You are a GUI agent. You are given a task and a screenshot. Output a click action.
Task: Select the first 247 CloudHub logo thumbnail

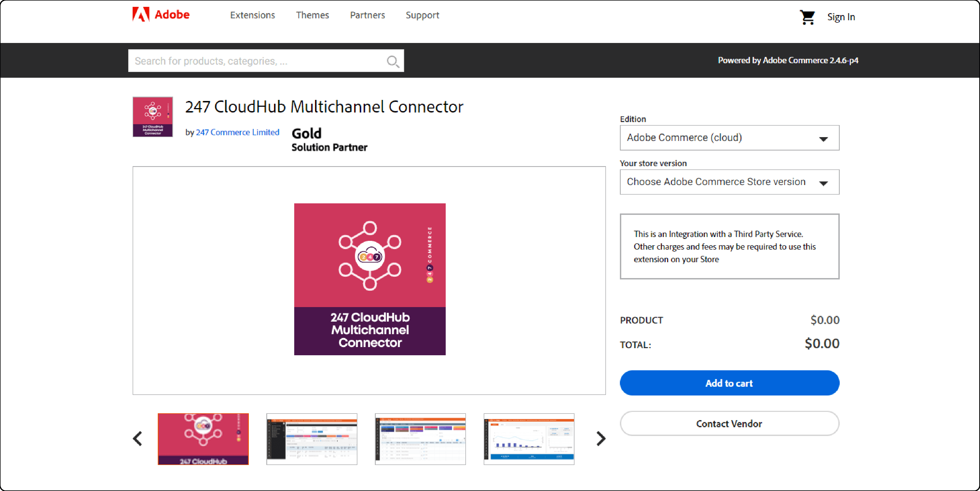203,439
